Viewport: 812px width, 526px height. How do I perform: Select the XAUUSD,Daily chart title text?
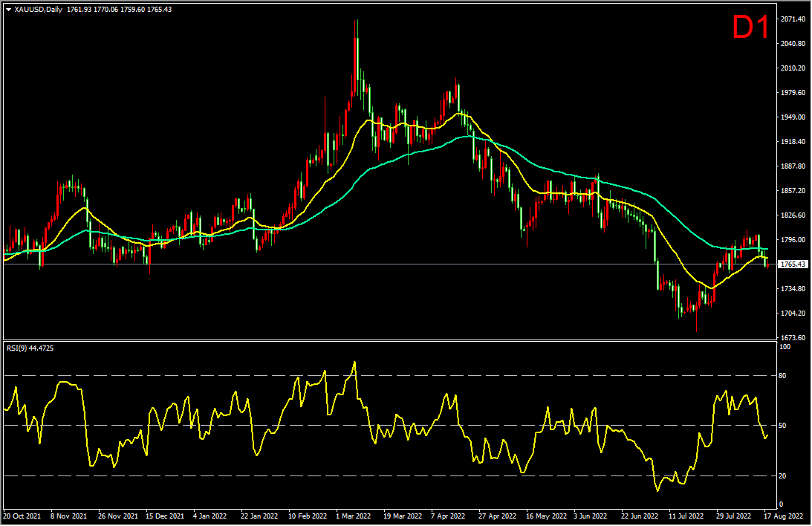(39, 10)
